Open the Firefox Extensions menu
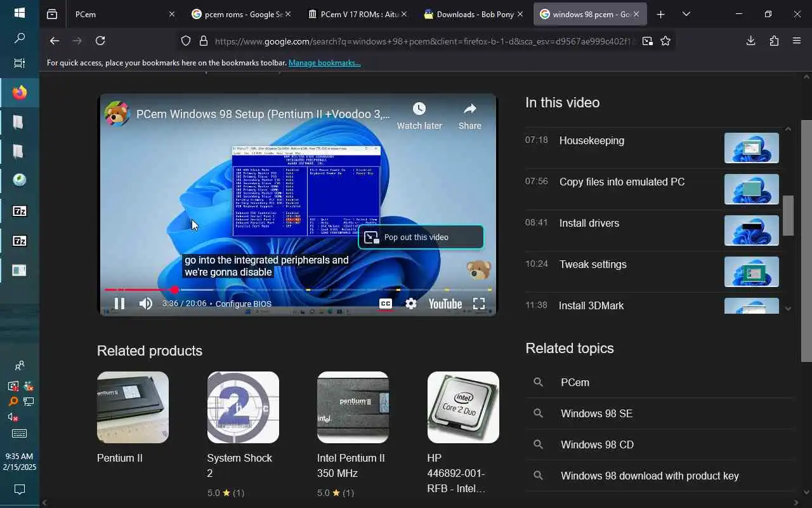This screenshot has height=508, width=812. point(774,41)
